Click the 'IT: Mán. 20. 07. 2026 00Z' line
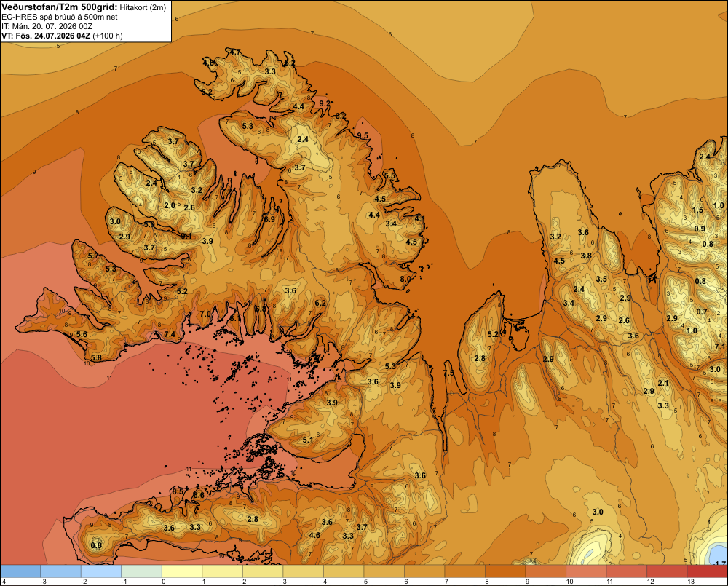Viewport: 728px width, 586px height. pos(47,26)
